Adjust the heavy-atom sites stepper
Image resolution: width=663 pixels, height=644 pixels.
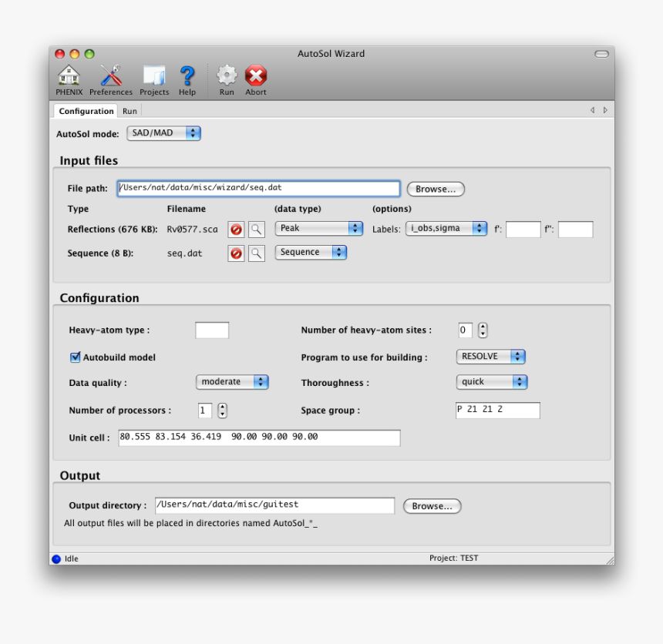(483, 330)
